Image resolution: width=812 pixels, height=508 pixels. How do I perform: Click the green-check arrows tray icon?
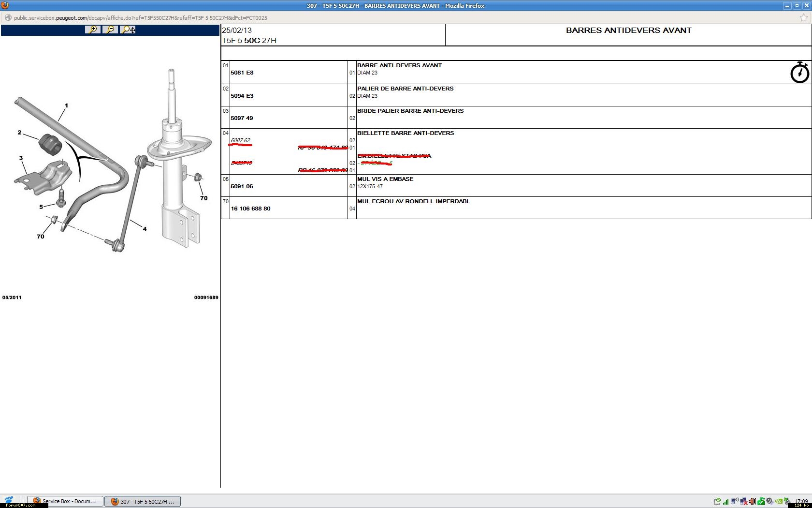(x=717, y=502)
